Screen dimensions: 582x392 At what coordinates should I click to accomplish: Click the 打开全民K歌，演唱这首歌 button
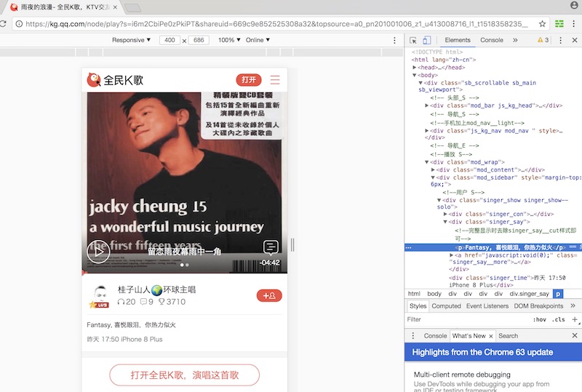[184, 375]
